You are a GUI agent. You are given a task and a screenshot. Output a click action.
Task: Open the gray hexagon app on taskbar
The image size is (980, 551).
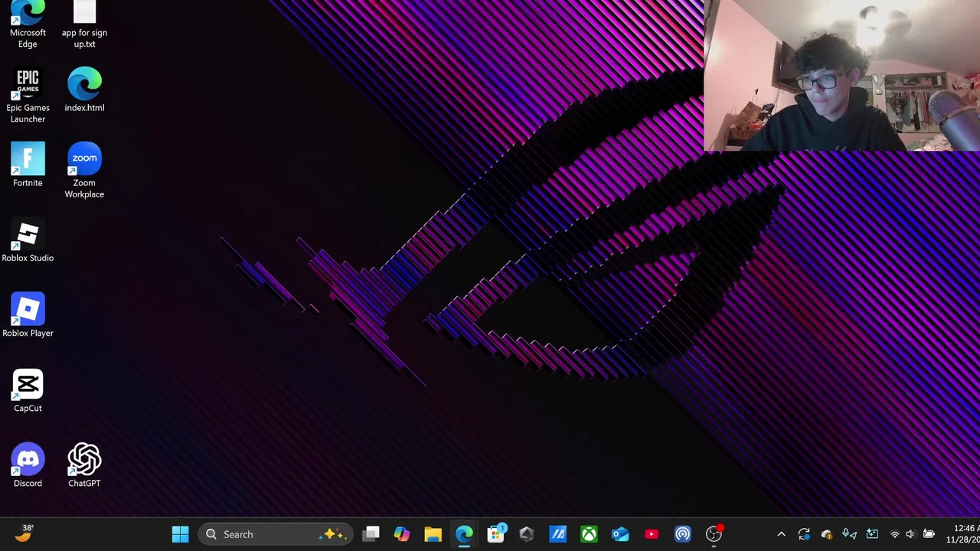click(527, 534)
